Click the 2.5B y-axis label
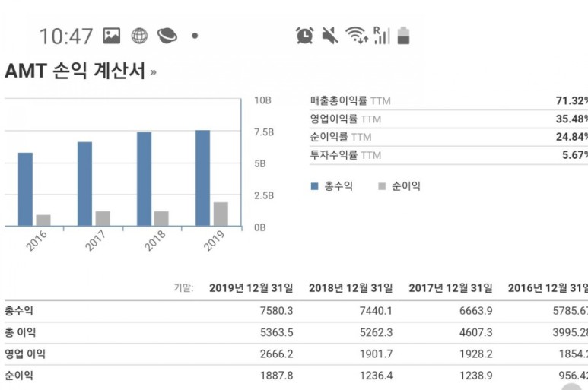588x390 pixels. (264, 195)
